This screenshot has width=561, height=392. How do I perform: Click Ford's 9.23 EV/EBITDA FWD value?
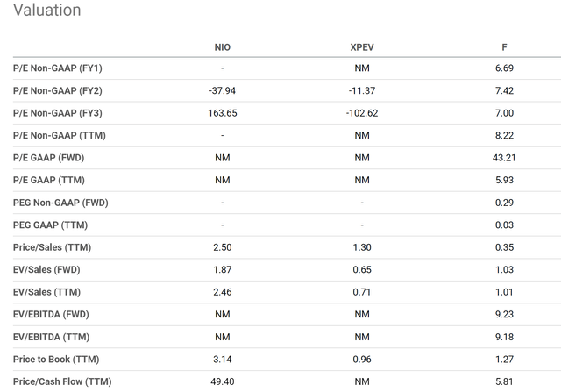(x=504, y=314)
